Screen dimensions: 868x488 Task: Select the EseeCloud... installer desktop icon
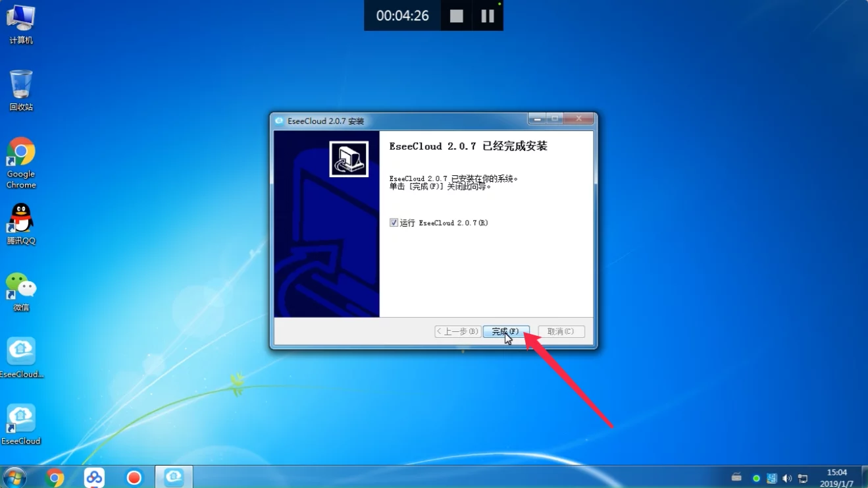point(21,358)
